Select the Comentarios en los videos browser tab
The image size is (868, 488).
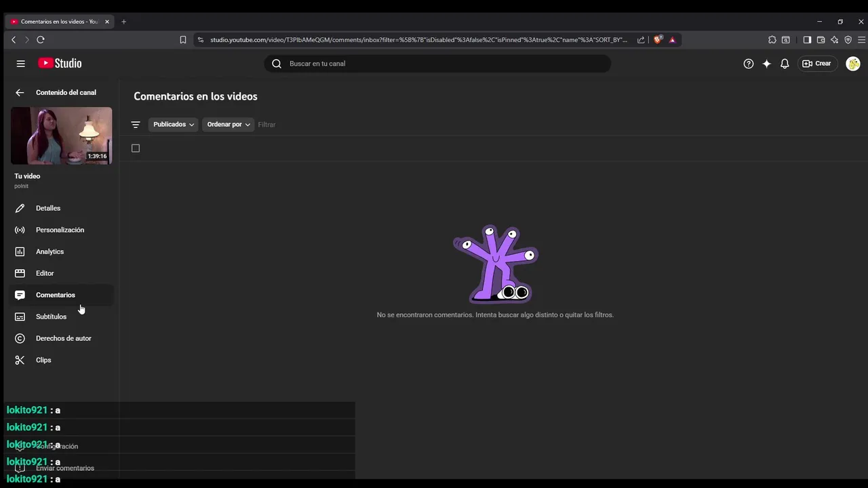pyautogui.click(x=60, y=22)
